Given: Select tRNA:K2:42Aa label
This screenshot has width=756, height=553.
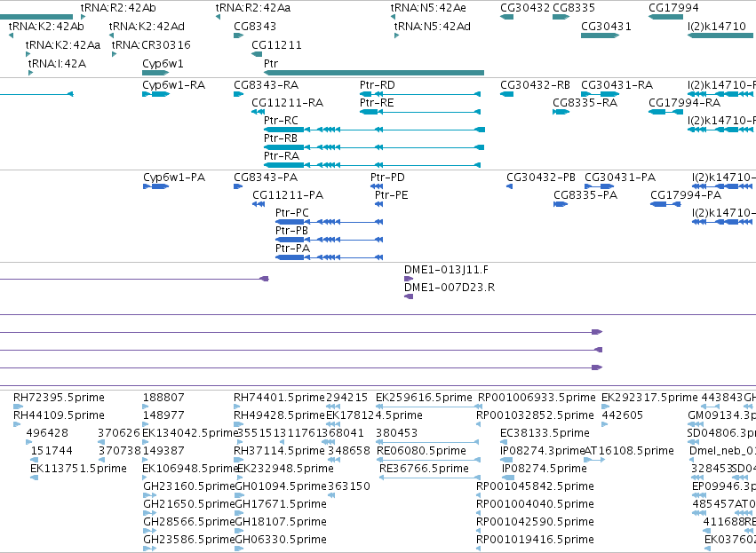Looking at the screenshot, I should point(63,45).
